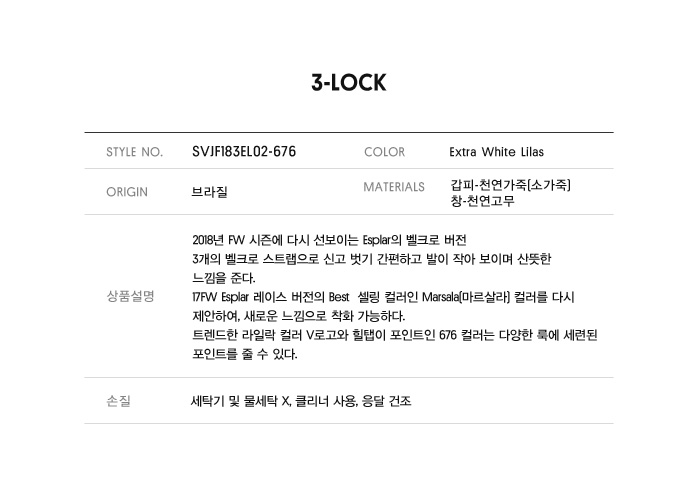
Task: Select the 창-천연고무 material line
Action: pos(483,201)
